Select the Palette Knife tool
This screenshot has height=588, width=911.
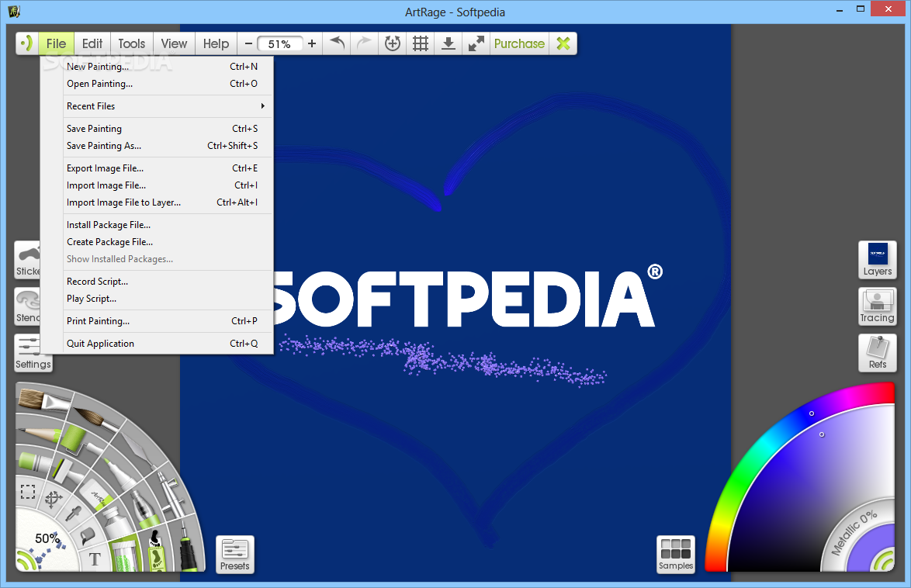click(x=137, y=450)
